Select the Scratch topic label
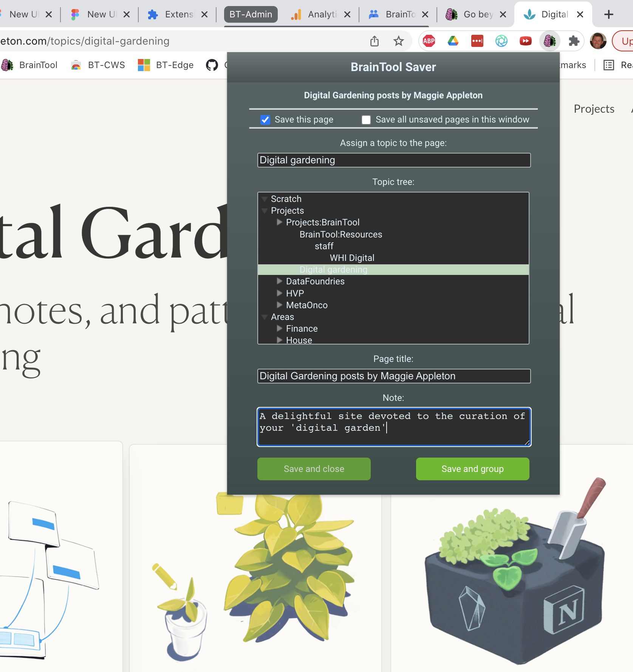633x672 pixels. tap(286, 199)
